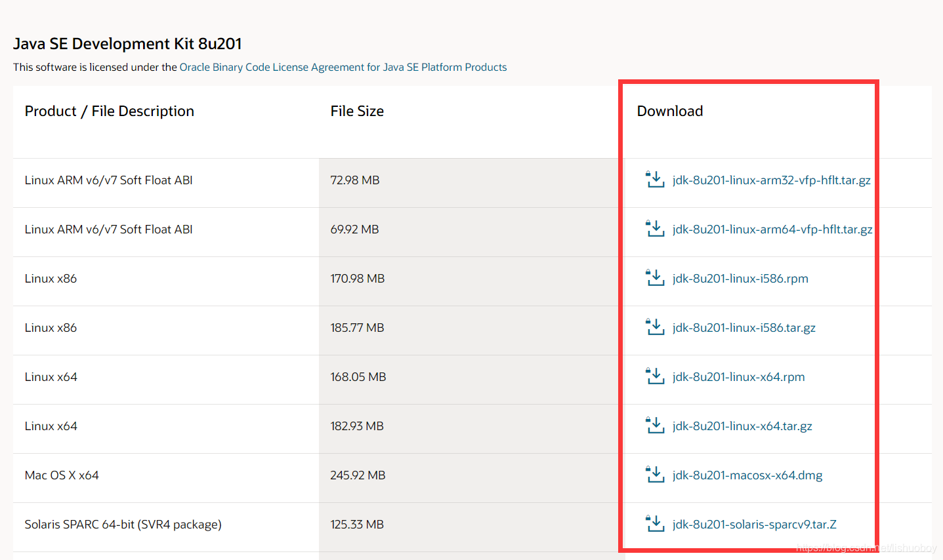Download jdk-8u201-macosx-x64.dmg link
Viewport: 943px width, 560px height.
[x=747, y=475]
